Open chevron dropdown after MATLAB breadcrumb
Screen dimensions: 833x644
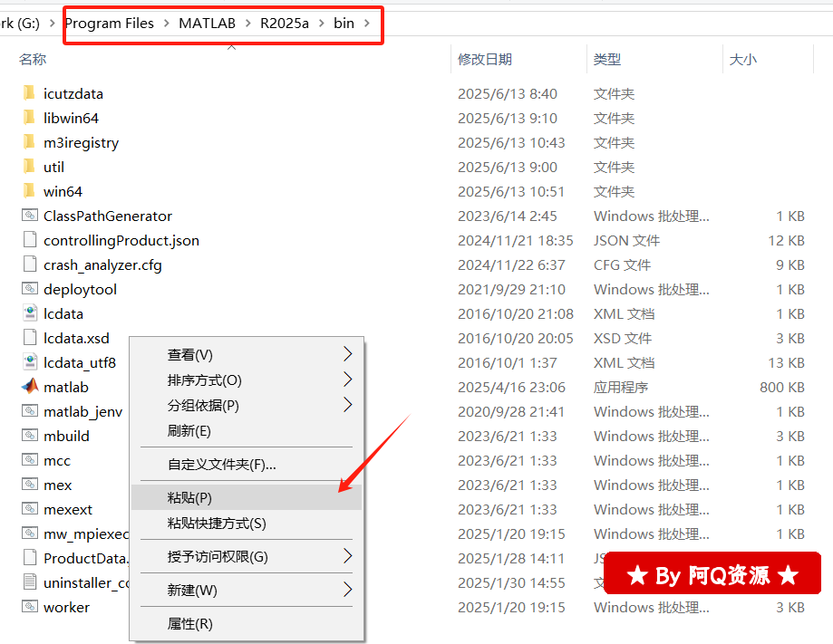point(248,24)
